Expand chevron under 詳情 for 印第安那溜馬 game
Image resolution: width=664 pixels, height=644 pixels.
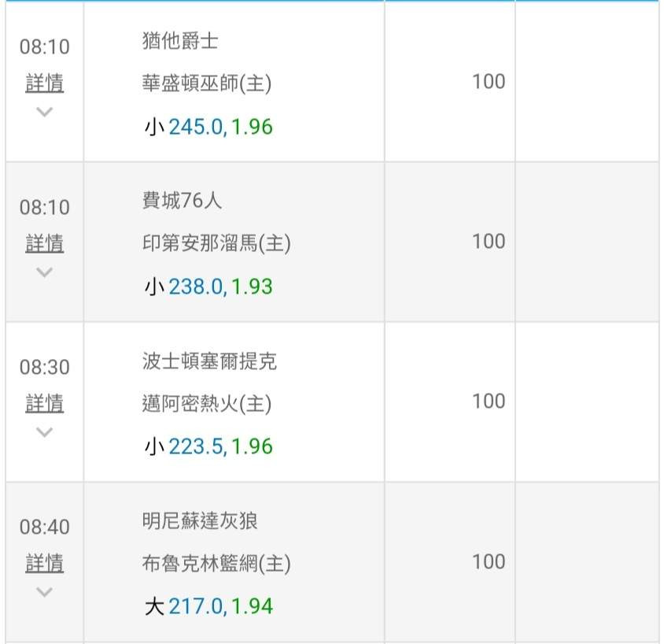(x=45, y=272)
